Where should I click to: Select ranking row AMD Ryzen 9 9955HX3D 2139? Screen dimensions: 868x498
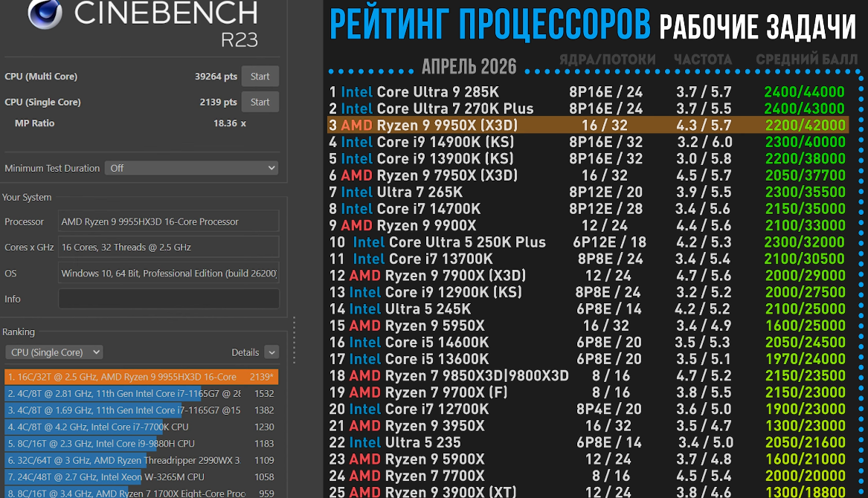pos(141,377)
